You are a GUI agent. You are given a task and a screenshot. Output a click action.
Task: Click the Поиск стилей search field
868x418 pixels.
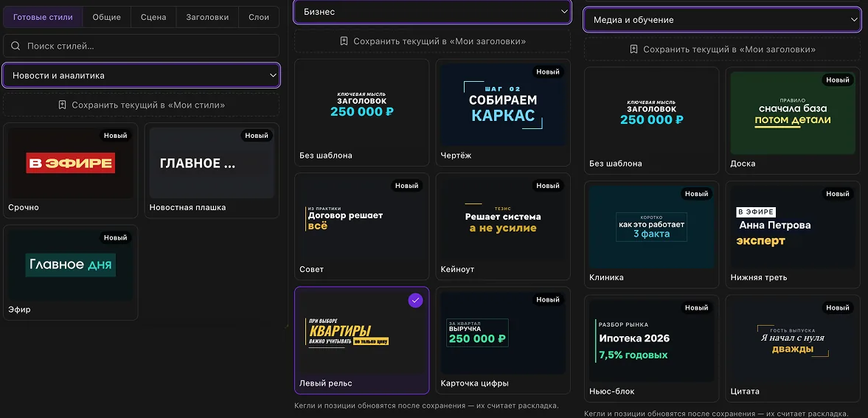coord(141,46)
